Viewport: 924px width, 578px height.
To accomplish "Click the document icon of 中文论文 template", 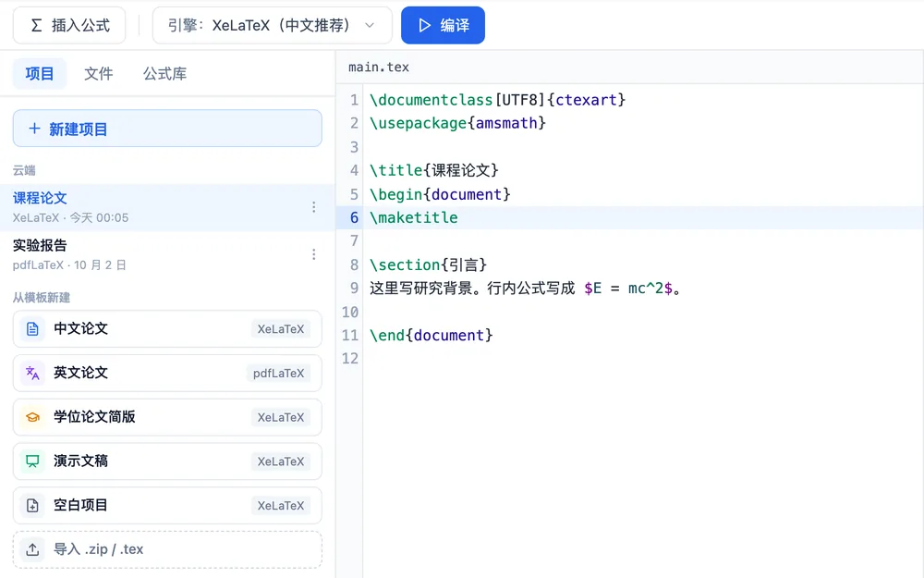I will click(32, 328).
